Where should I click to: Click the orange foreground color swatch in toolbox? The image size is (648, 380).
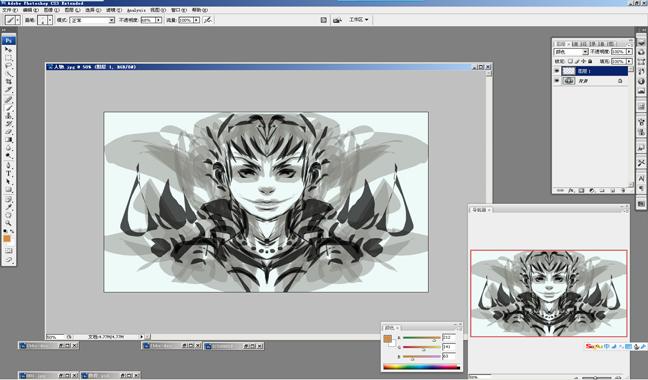7,238
